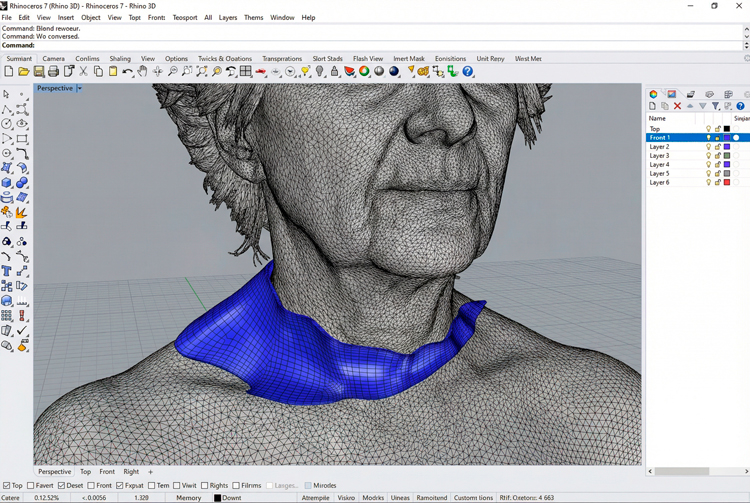
Task: Enable the Filirms checkbox
Action: [x=236, y=485]
